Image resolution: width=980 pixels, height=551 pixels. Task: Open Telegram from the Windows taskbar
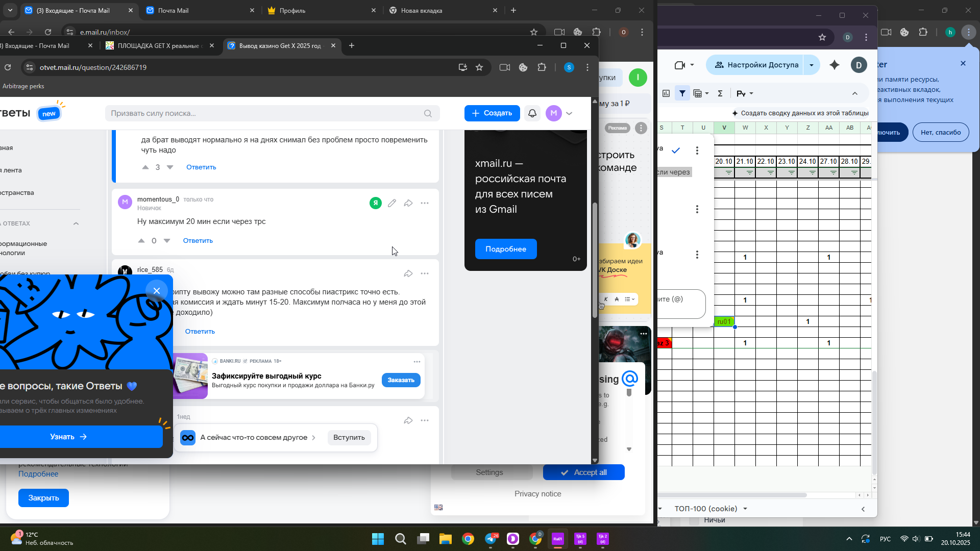point(491,539)
